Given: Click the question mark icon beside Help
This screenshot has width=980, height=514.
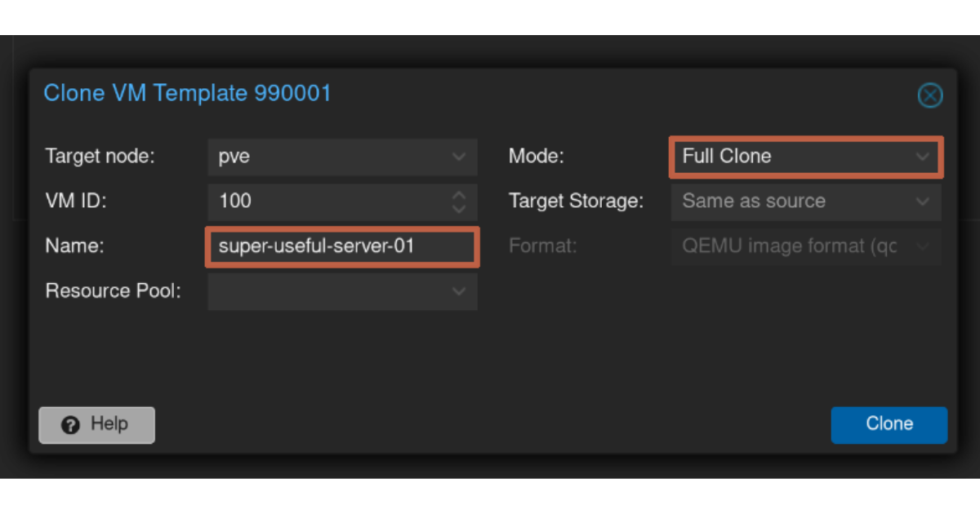Looking at the screenshot, I should point(71,425).
